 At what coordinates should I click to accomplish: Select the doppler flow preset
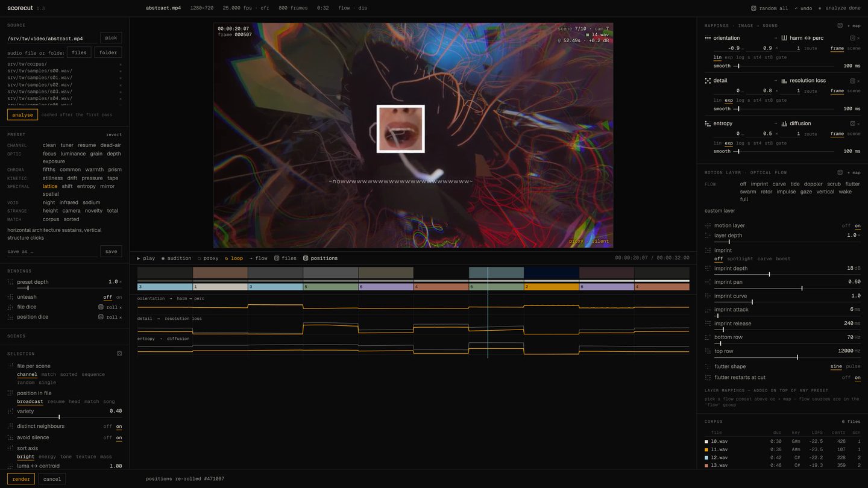coord(813,184)
